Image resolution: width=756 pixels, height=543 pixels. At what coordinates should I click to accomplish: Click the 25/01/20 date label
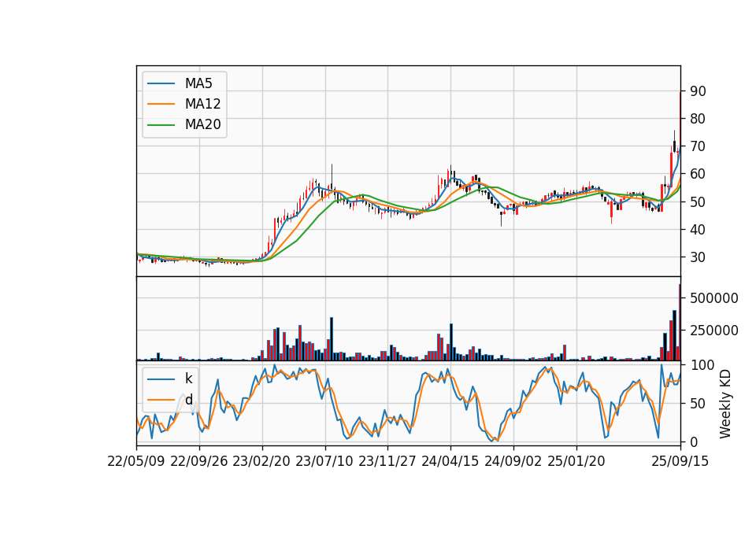(576, 461)
